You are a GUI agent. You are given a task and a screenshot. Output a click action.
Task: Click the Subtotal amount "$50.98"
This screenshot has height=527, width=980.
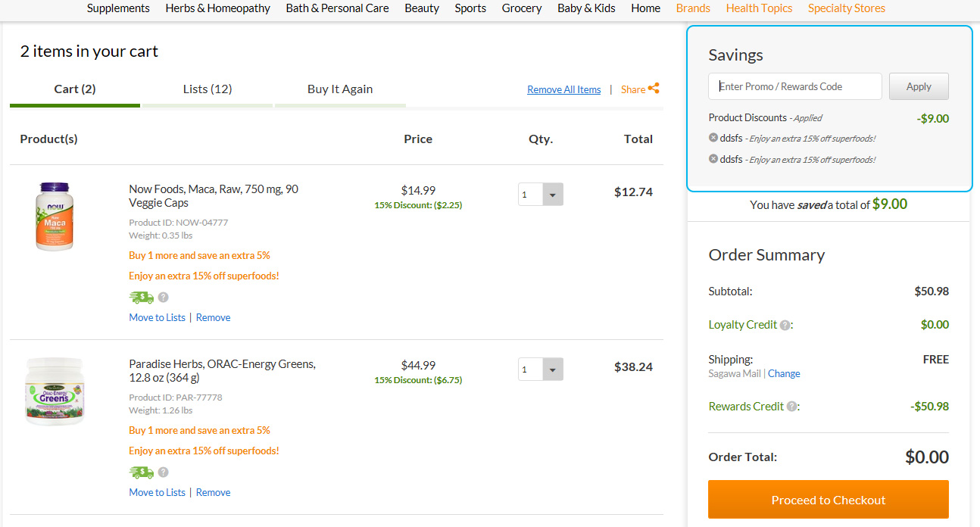point(932,292)
